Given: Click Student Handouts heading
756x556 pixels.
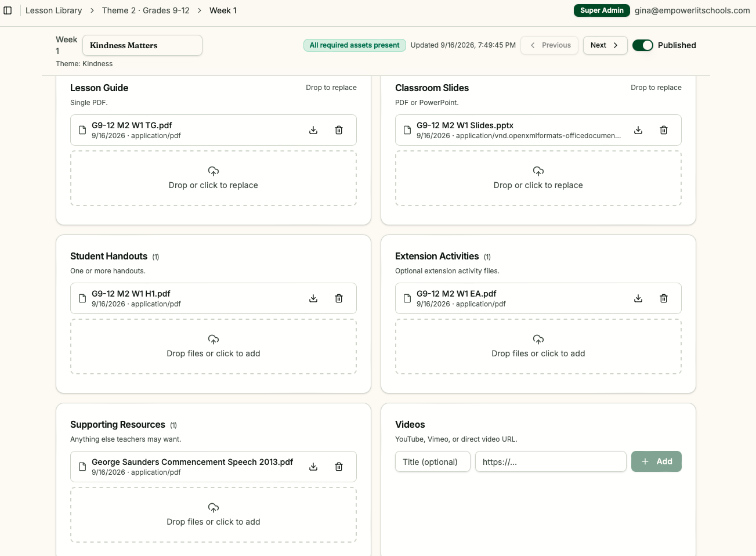Looking at the screenshot, I should click(x=108, y=256).
